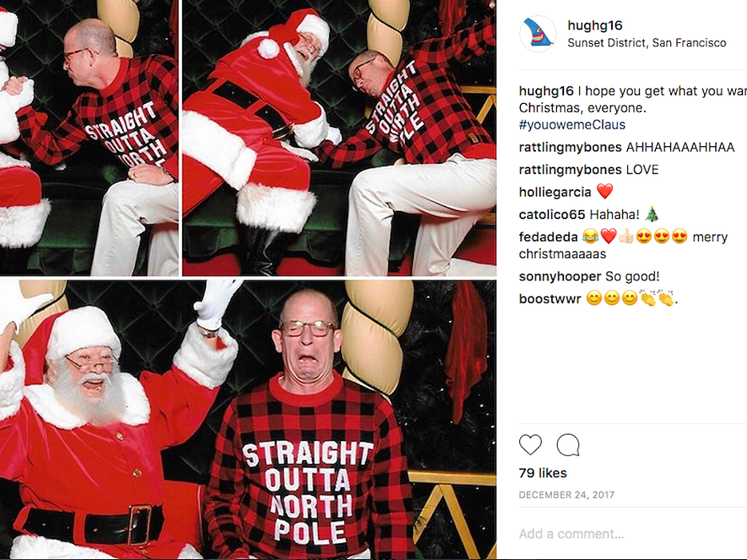Open rattlingmybones profile from AHHAHAAAHHAA comment

pyautogui.click(x=570, y=147)
